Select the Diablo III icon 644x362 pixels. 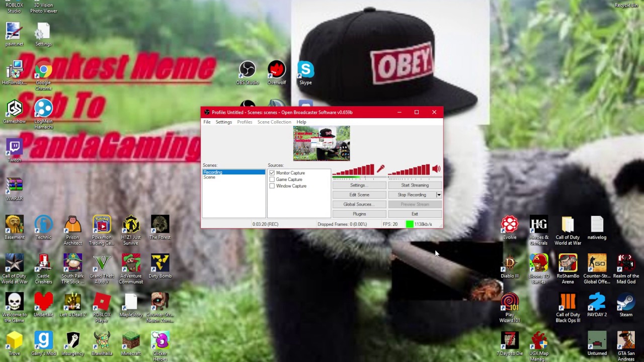(x=509, y=266)
